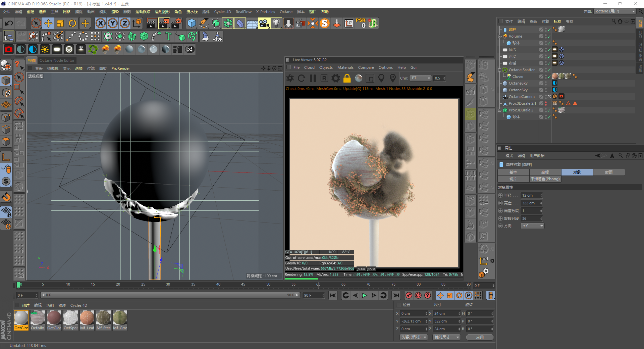Image resolution: width=644 pixels, height=349 pixels.
Task: Switch to the Octane Node Editor tab
Action: pos(57,60)
